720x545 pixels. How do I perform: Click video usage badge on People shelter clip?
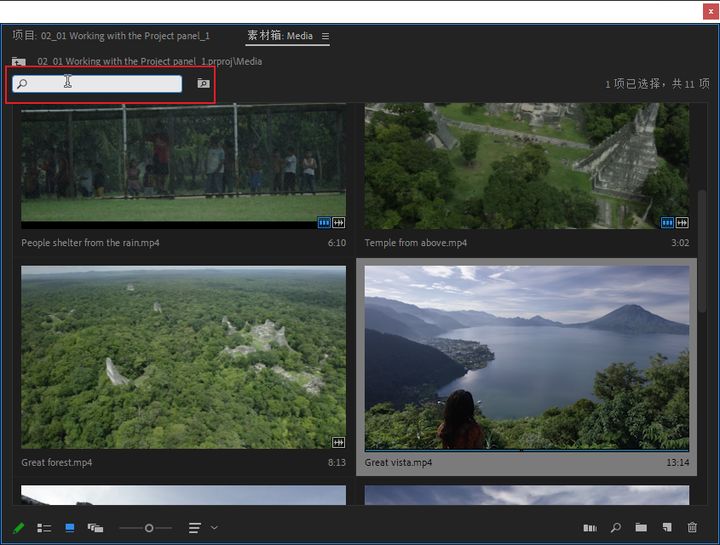(x=324, y=223)
